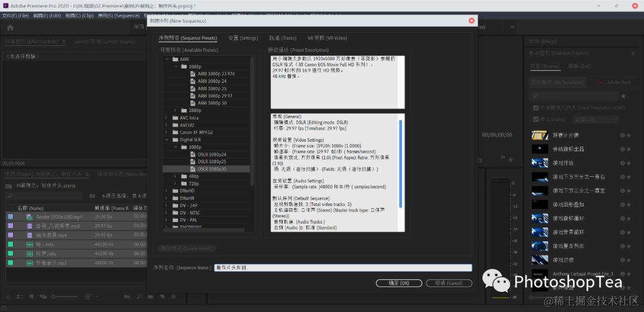Image resolution: width=644 pixels, height=312 pixels.
Task: Switch to the Browse tab in Essential Graphics
Action: (x=544, y=66)
